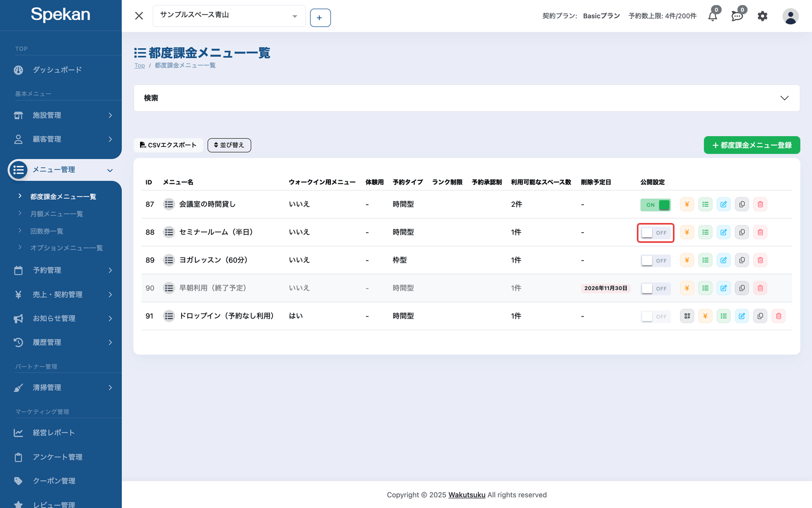The width and height of the screenshot is (812, 508).
Task: Delete the セミナールーム（半日） menu row
Action: (760, 232)
